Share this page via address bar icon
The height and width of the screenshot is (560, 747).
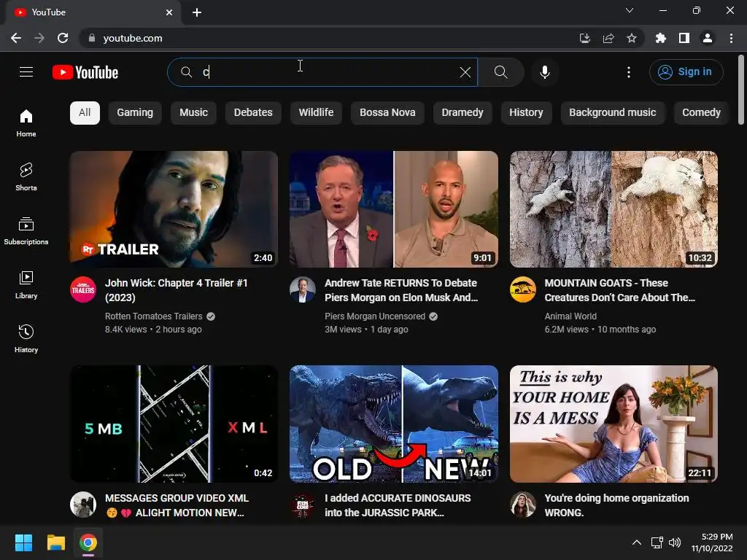(608, 38)
